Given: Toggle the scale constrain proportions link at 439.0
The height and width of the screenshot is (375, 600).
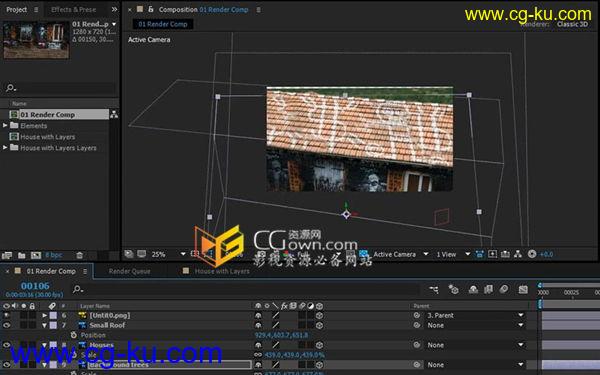Looking at the screenshot, I should point(258,355).
